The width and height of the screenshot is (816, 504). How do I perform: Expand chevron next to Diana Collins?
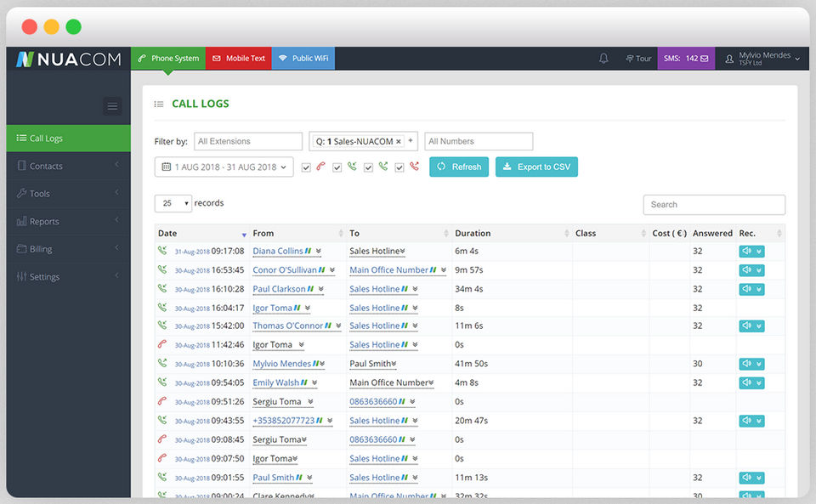[x=319, y=252]
